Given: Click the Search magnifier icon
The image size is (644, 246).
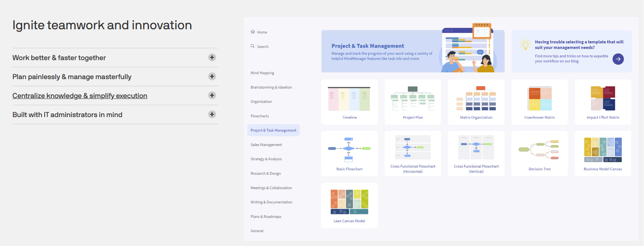Looking at the screenshot, I should pyautogui.click(x=253, y=46).
